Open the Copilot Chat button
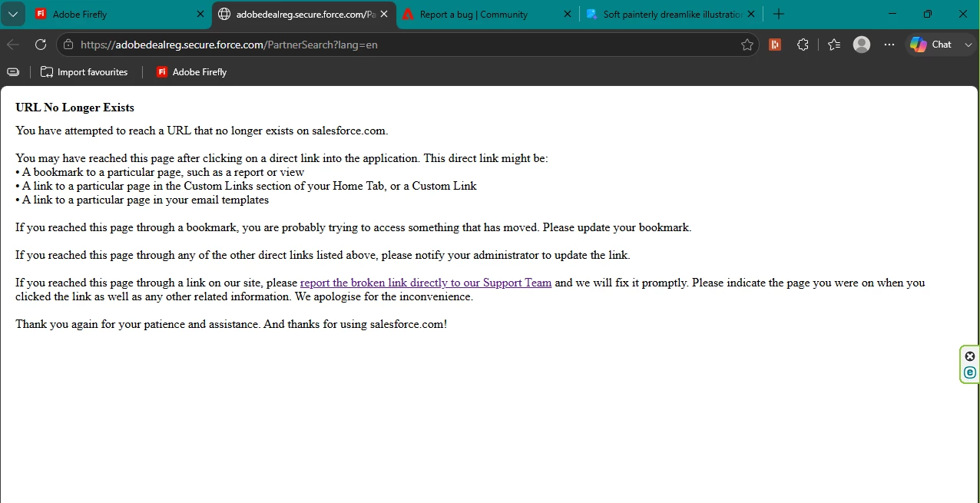Image resolution: width=980 pixels, height=503 pixels. point(931,45)
